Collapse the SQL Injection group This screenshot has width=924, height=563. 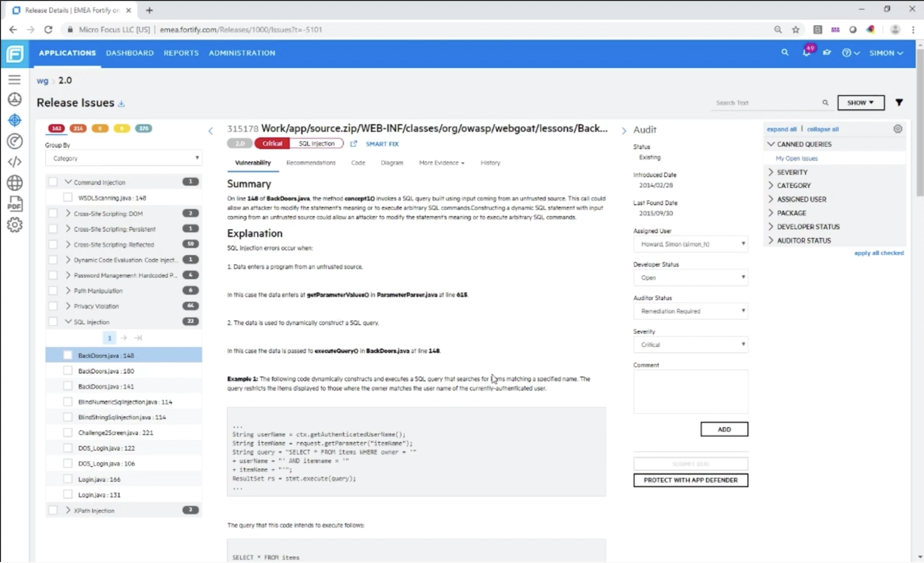coord(68,322)
